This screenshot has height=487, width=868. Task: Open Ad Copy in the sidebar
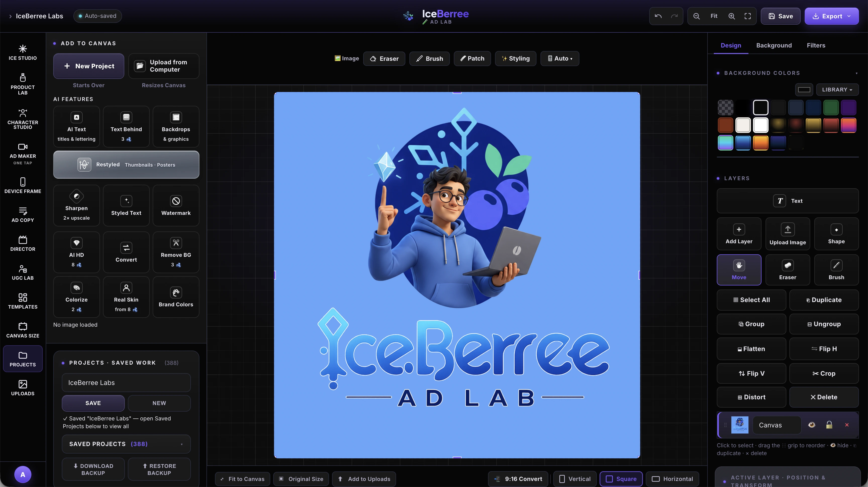[x=23, y=214]
